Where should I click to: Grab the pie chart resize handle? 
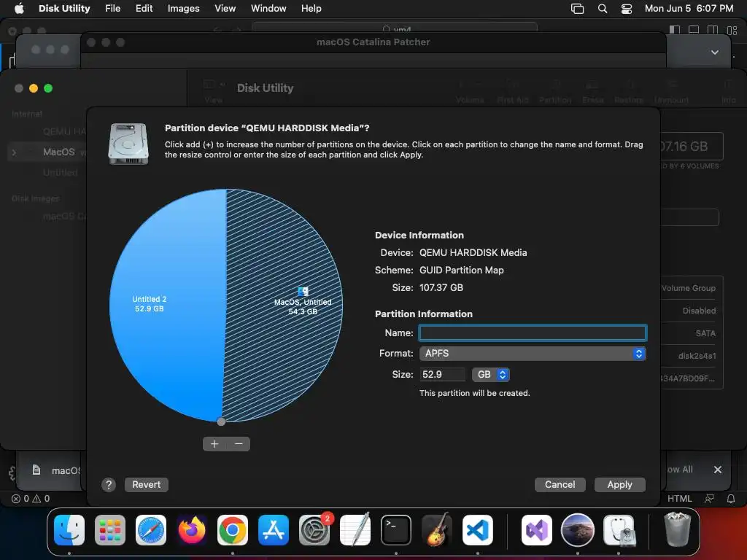[x=220, y=421]
